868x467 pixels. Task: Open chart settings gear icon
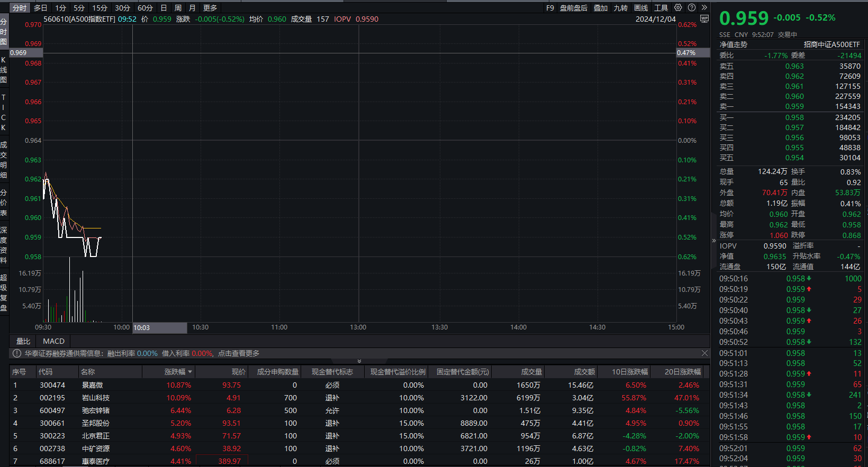pos(678,7)
